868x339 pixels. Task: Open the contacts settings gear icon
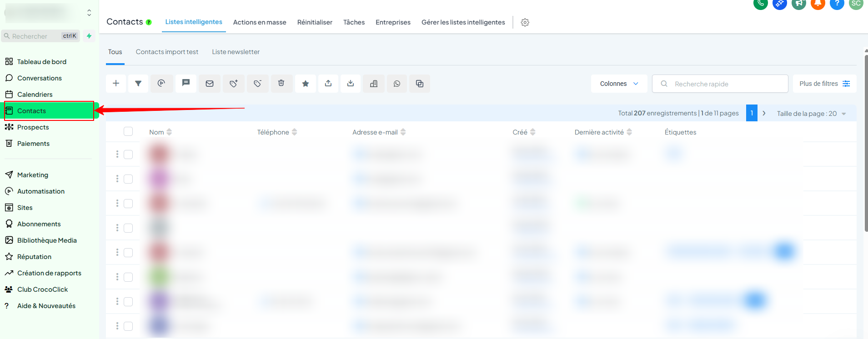point(525,22)
